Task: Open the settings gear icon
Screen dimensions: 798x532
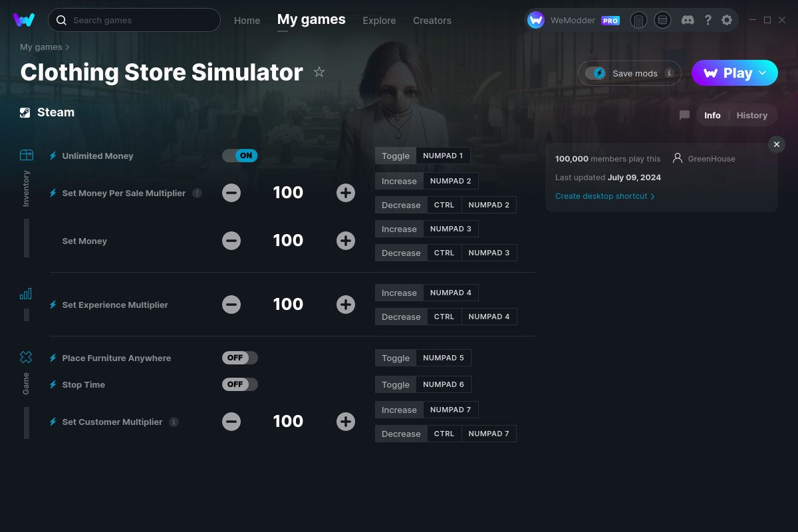Action: 727,20
